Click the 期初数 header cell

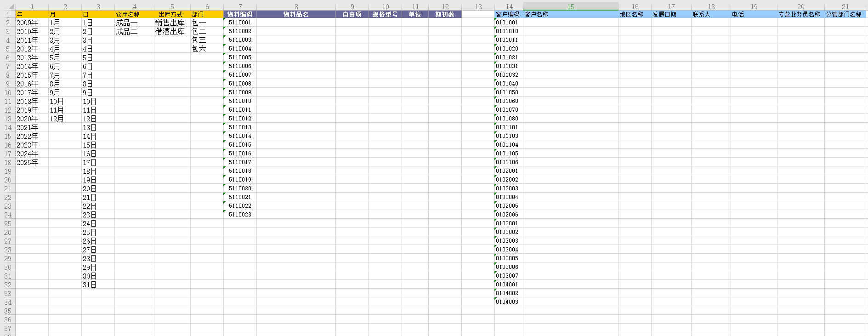point(445,14)
